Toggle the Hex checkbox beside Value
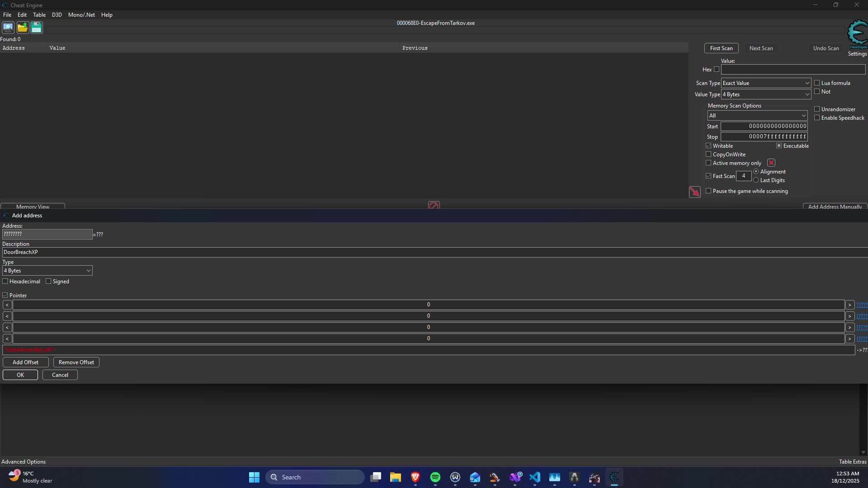This screenshot has width=868, height=488. coord(717,69)
